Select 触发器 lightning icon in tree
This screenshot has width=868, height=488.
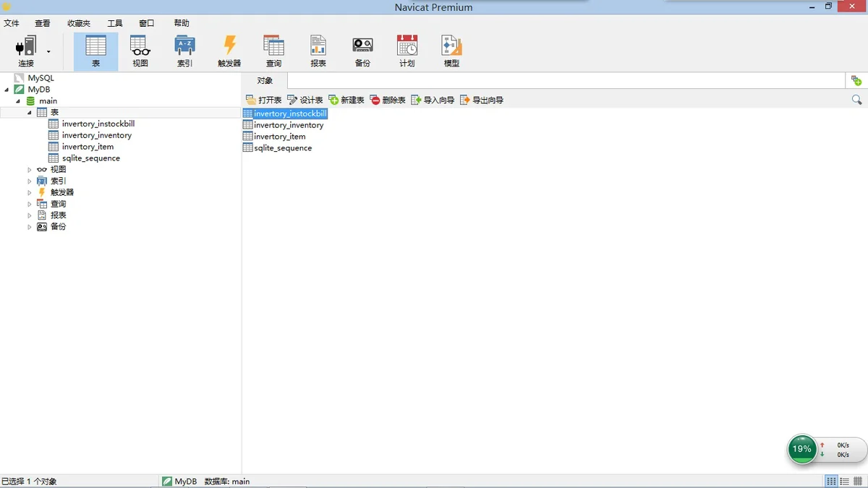tap(42, 192)
